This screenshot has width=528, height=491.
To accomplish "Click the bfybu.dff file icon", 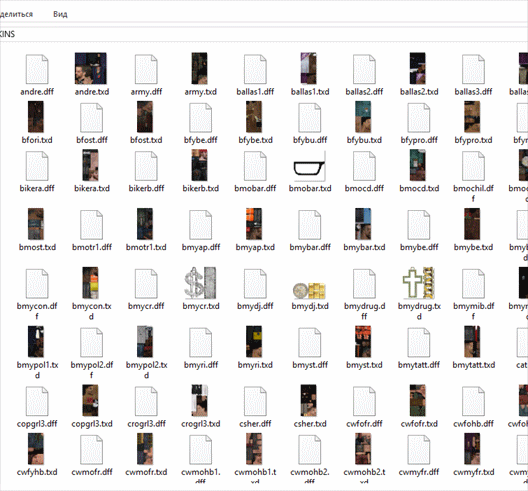I will click(310, 118).
